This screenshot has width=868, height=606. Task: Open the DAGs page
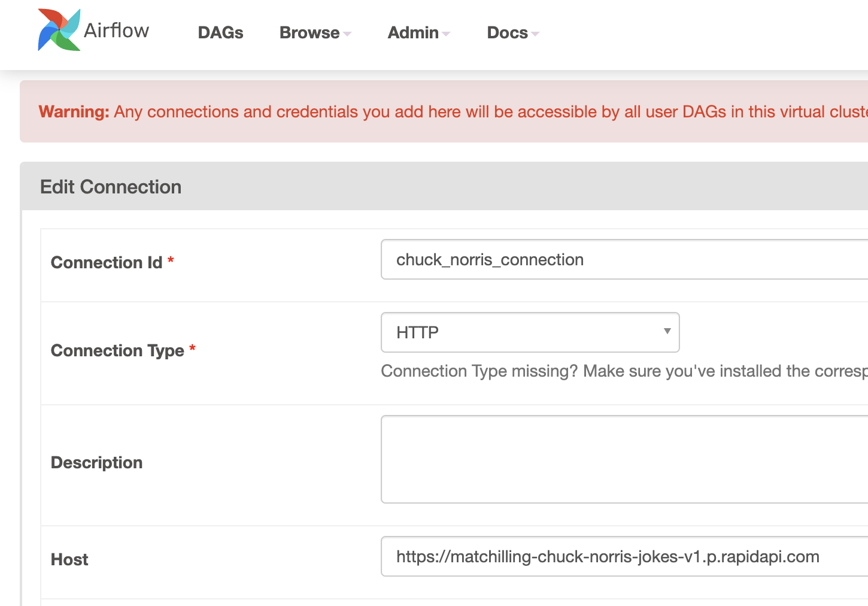tap(220, 33)
